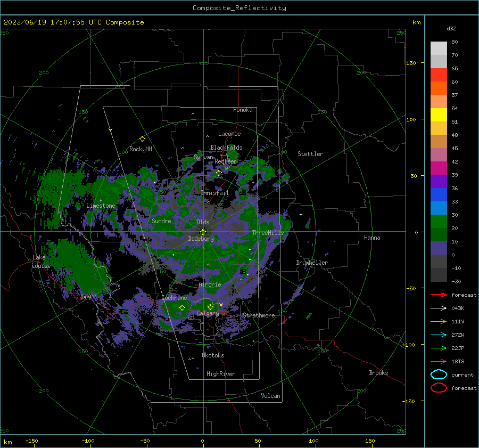Click the radar centre diamond between Olds and Didsbury
The width and height of the screenshot is (479, 448).
pos(203,232)
